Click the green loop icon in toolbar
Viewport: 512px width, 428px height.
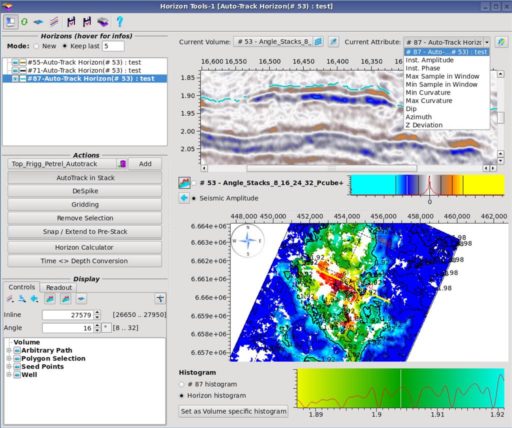point(24,22)
